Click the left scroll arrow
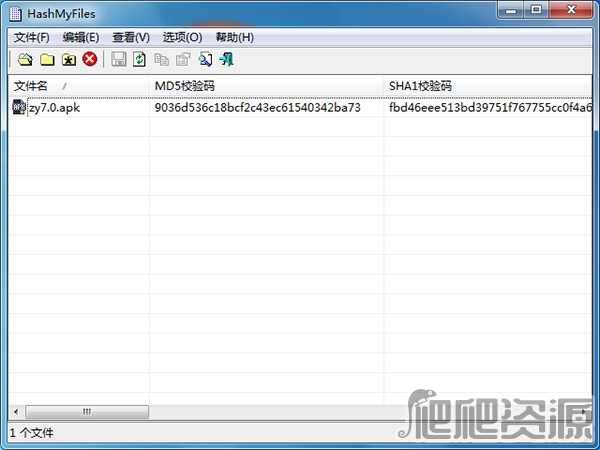 (16, 412)
